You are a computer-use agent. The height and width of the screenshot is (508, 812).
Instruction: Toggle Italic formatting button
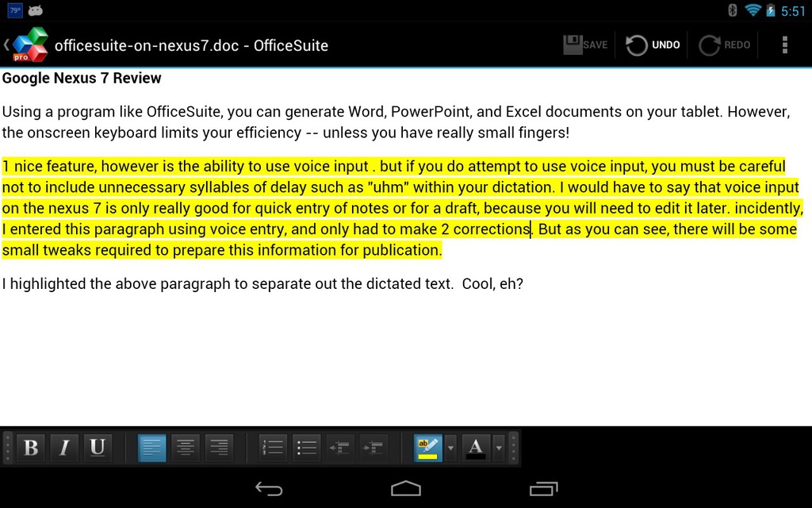point(64,448)
